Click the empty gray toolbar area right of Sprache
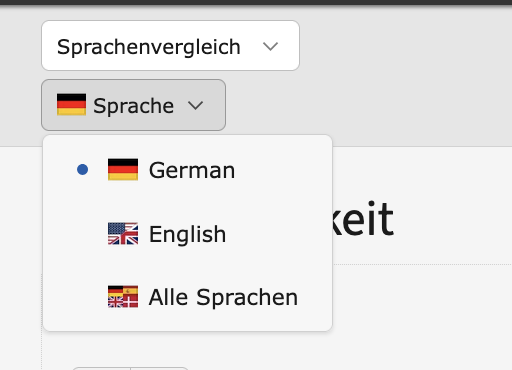 click(367, 105)
